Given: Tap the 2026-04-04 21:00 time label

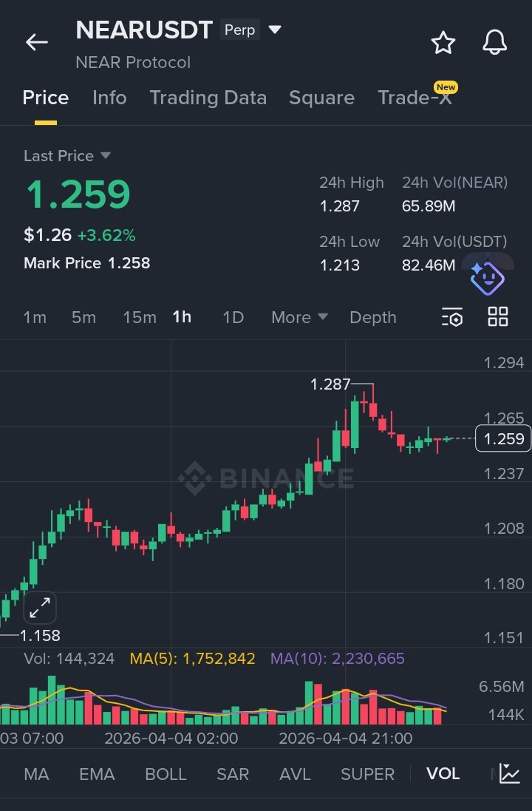Looking at the screenshot, I should 345,738.
